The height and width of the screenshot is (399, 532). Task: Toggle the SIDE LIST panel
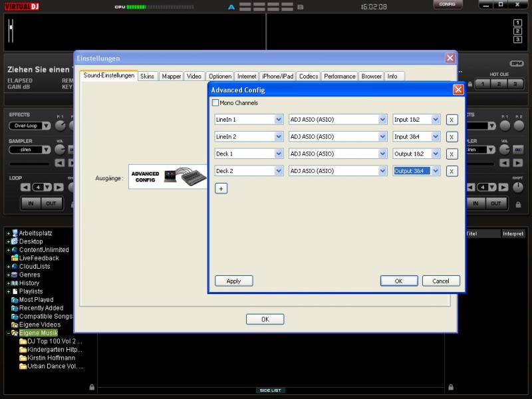tap(271, 390)
